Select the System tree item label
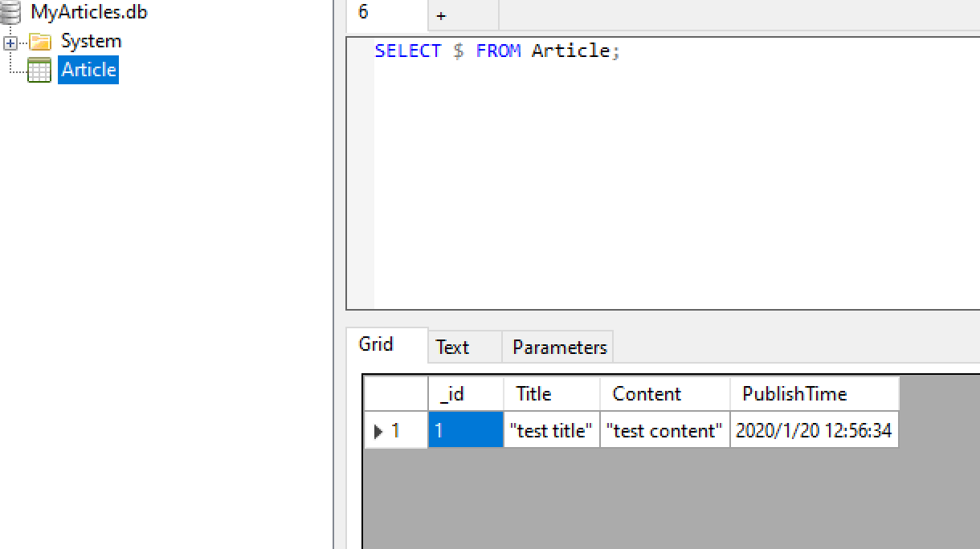This screenshot has height=549, width=980. click(x=91, y=42)
